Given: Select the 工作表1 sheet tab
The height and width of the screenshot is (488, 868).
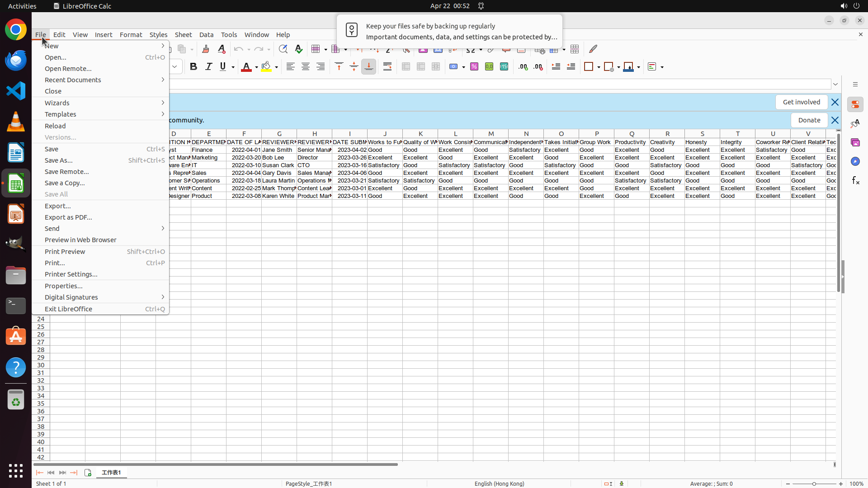Looking at the screenshot, I should coord(111,473).
